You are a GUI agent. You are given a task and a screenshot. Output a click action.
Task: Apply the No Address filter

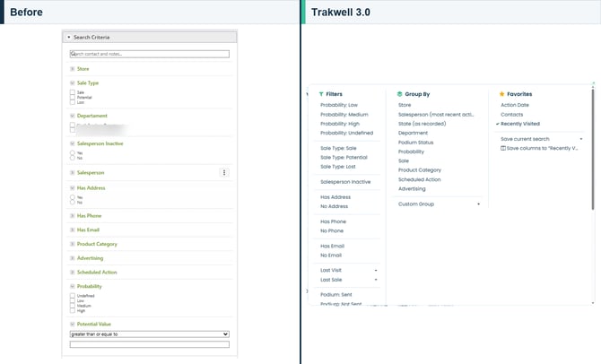[x=335, y=206]
